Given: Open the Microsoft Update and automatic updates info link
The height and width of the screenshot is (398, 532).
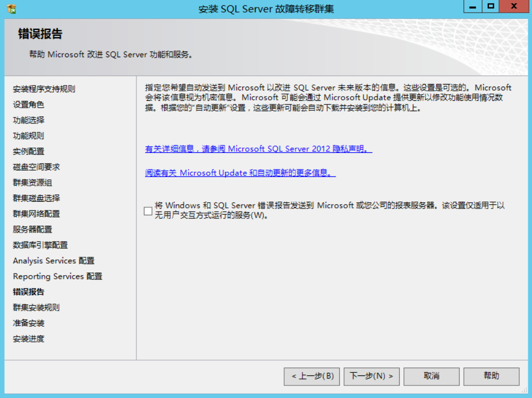Looking at the screenshot, I should click(x=240, y=173).
